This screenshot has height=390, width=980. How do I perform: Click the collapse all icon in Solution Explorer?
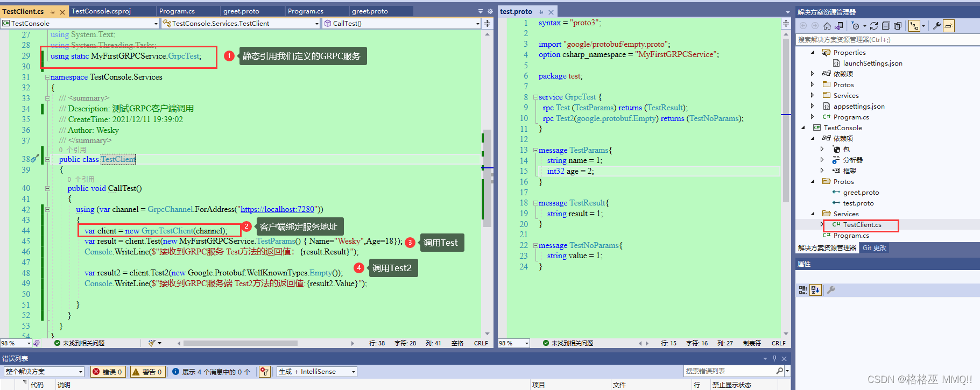coord(886,26)
